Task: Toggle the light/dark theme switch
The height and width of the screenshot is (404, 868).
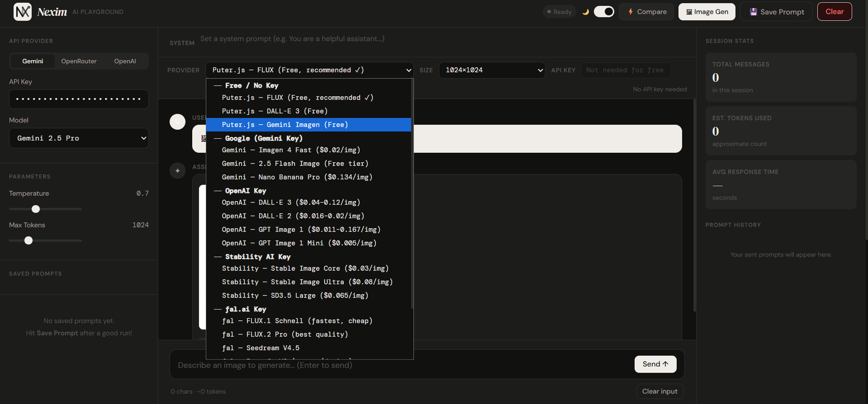Action: (x=604, y=12)
